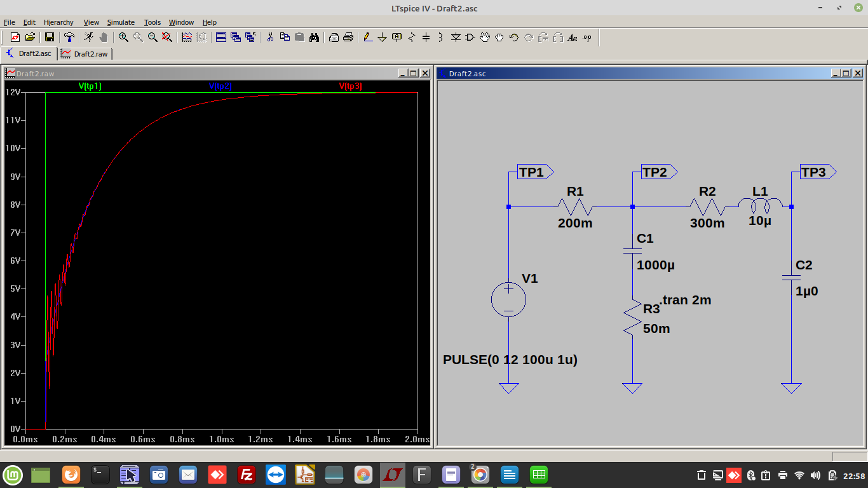868x488 pixels.
Task: Open the Hierarchy menu
Action: pos(58,22)
